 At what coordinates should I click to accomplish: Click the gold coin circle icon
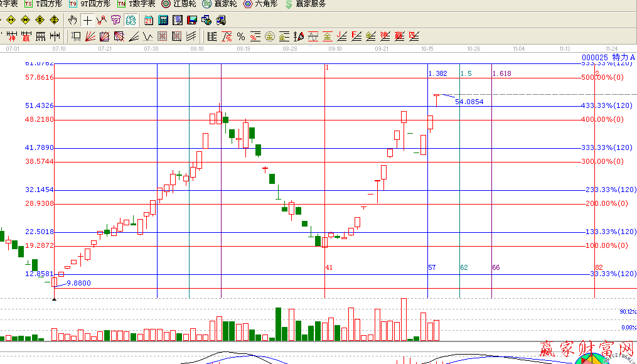point(269,36)
